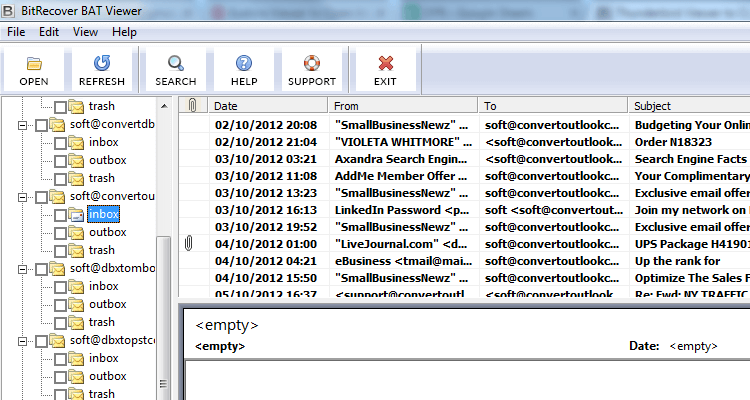Sort emails by To column header
The width and height of the screenshot is (750, 400).
[553, 105]
